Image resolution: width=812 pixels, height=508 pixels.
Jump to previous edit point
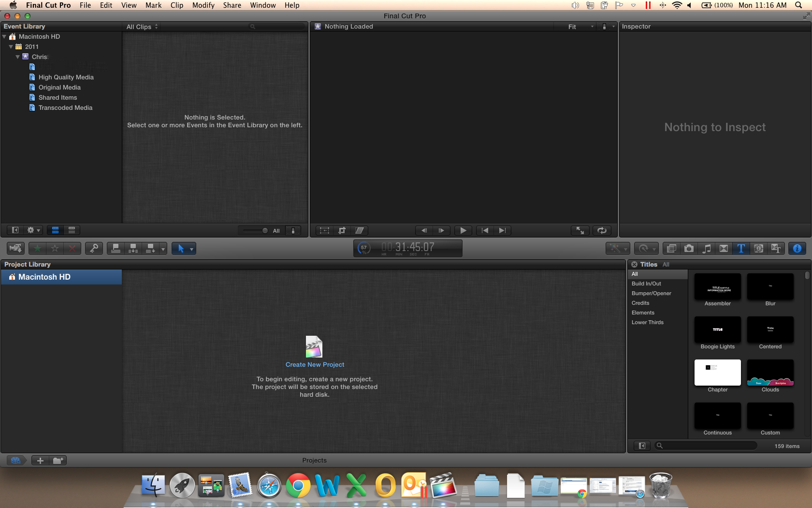[485, 230]
